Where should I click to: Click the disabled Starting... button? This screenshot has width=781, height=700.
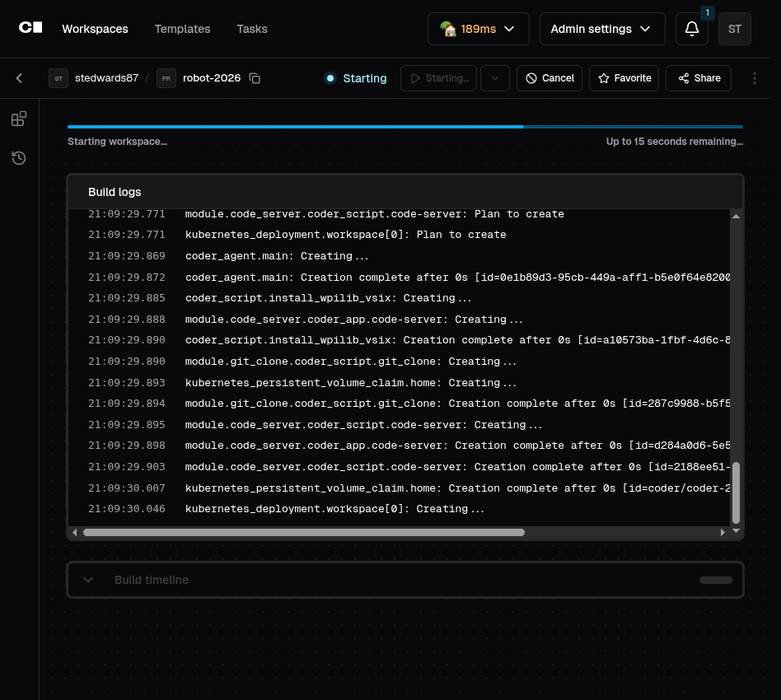[438, 78]
